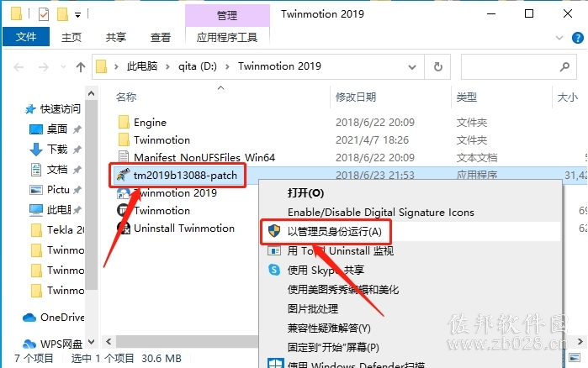
Task: Click the qita (D:) breadcrumb link
Action: pos(197,66)
